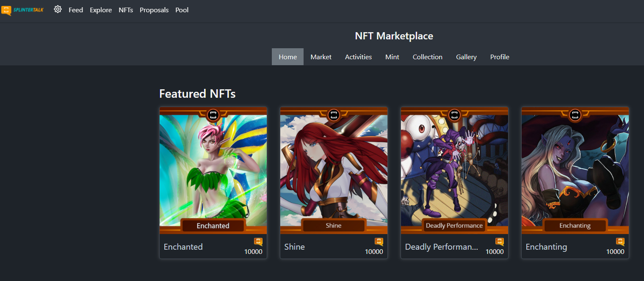This screenshot has height=281, width=644.
Task: Click the token icon on Enchanting card
Action: pyautogui.click(x=620, y=242)
